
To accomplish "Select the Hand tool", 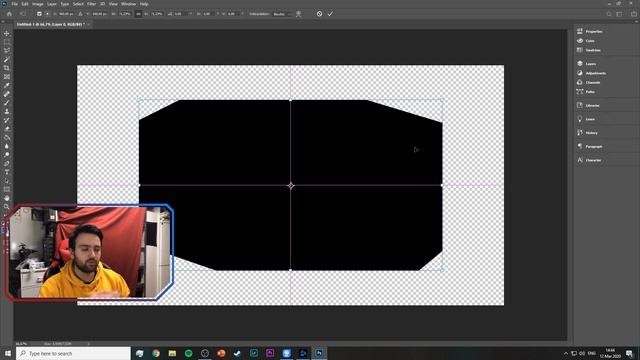I will click(x=7, y=198).
